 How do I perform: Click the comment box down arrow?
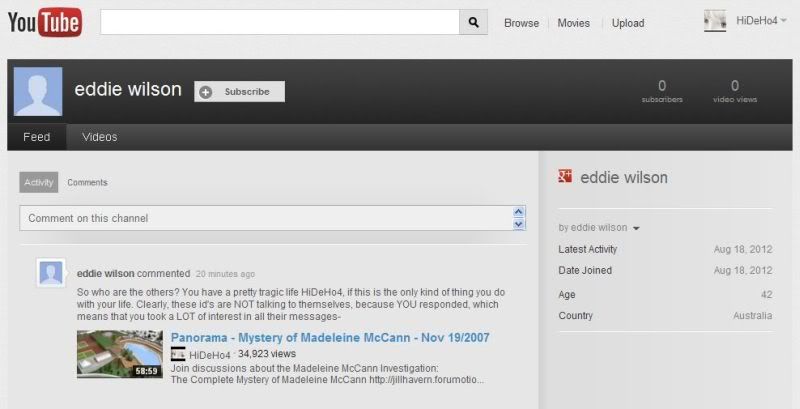(519, 224)
